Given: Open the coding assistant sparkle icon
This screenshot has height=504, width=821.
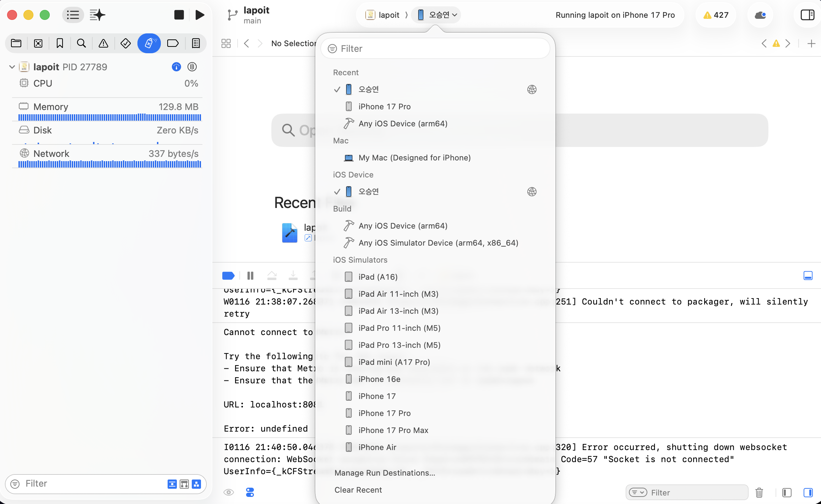Looking at the screenshot, I should (x=97, y=15).
